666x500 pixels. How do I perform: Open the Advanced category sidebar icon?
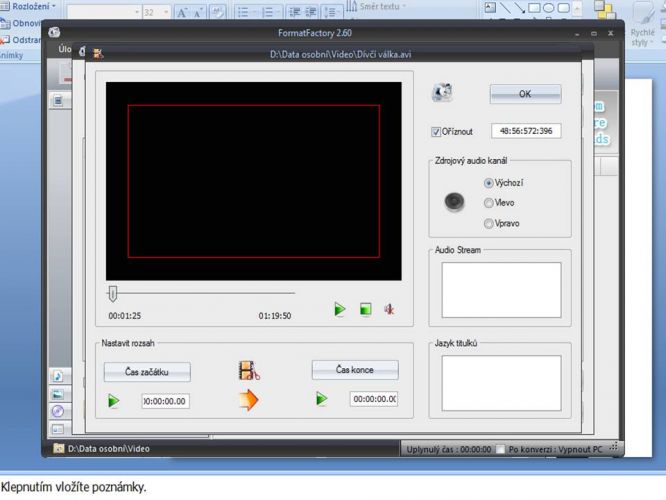[58, 429]
